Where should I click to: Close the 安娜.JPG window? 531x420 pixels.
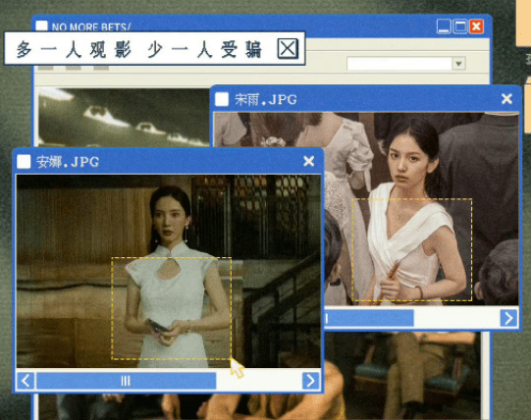(x=308, y=161)
